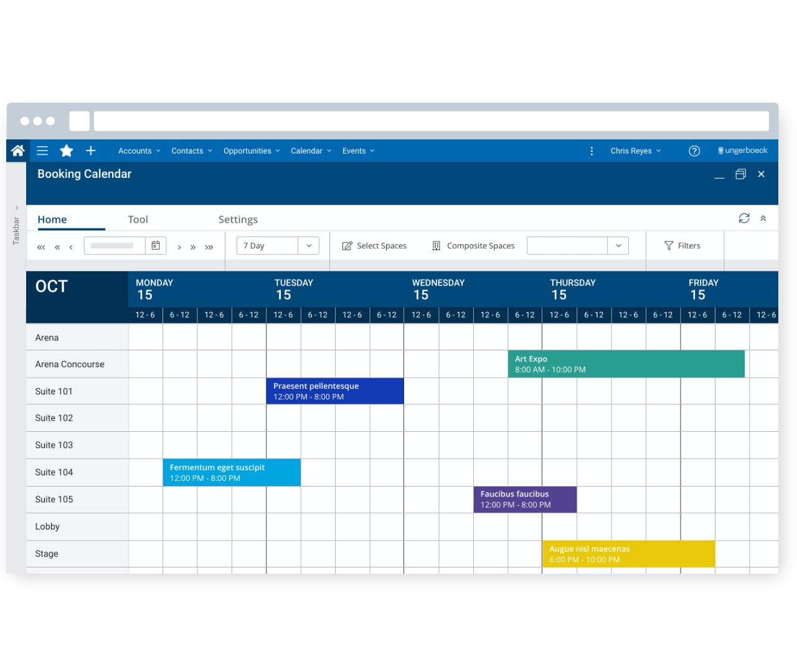This screenshot has height=672, width=797.
Task: Click the Home house icon
Action: (x=17, y=151)
